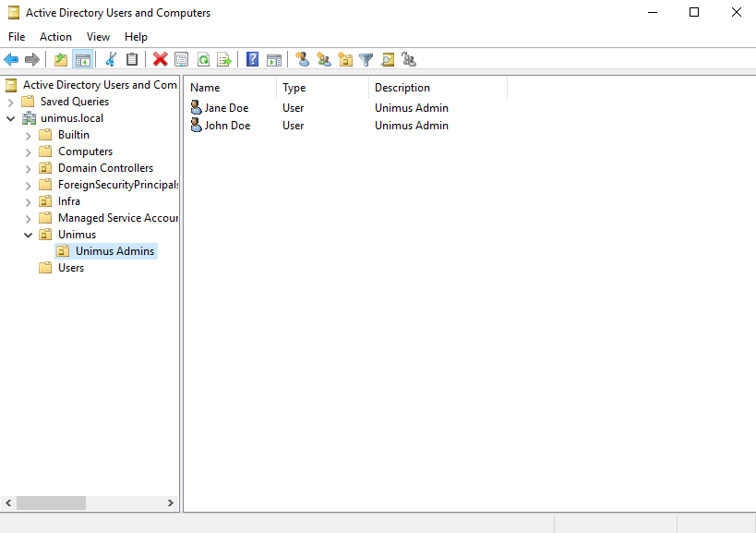
Task: Create a new group from the toolbar
Action: [323, 59]
